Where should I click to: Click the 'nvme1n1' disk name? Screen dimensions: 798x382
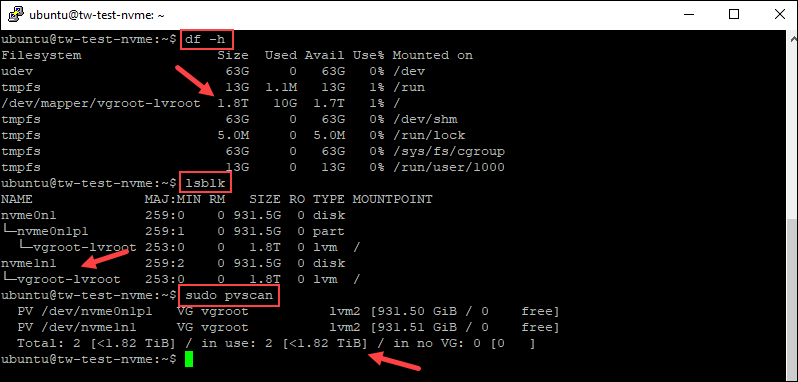[x=29, y=263]
